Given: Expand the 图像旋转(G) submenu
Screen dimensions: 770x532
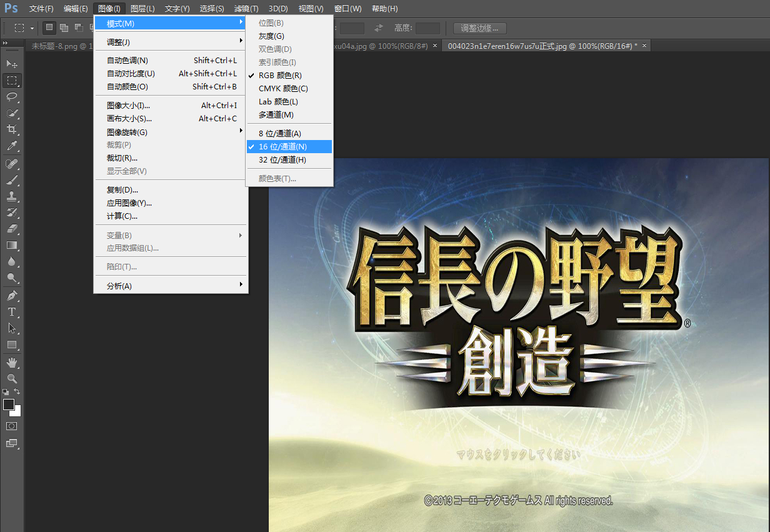Looking at the screenshot, I should 171,132.
